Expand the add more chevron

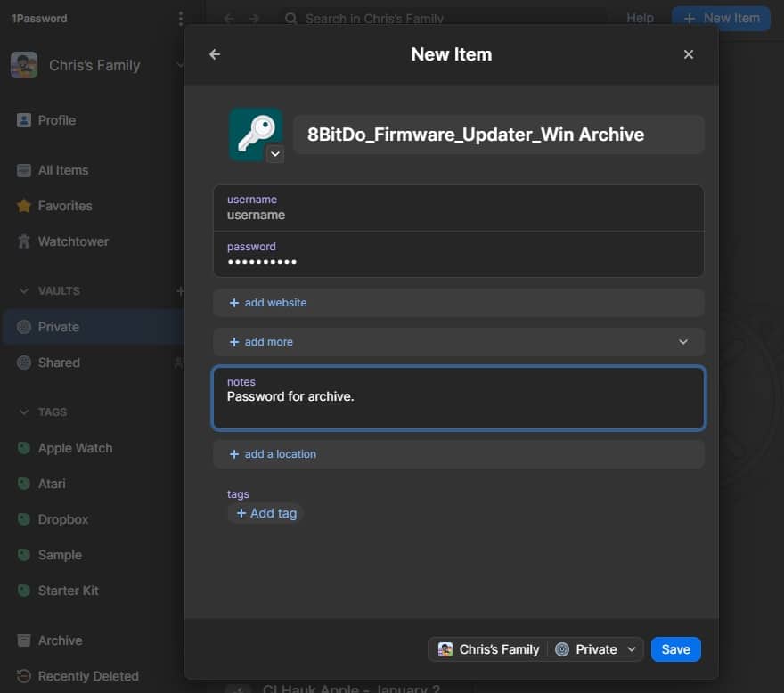point(683,342)
